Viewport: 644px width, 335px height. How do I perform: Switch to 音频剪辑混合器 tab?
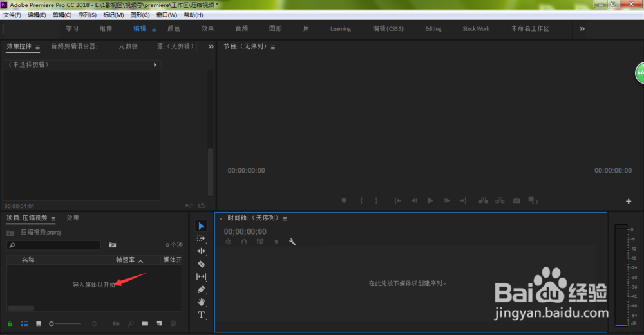pos(74,46)
